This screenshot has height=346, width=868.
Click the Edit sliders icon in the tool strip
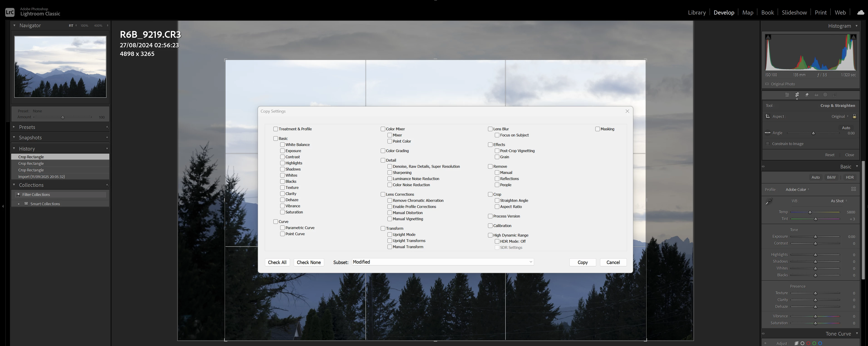pyautogui.click(x=787, y=95)
